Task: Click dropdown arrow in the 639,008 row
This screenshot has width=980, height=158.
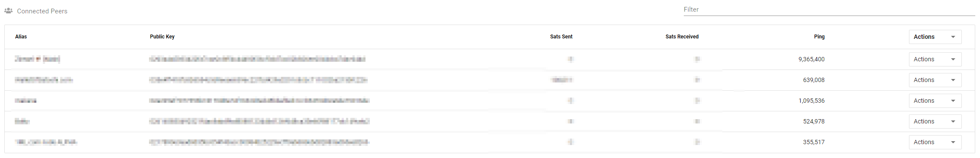Action: pos(953,80)
